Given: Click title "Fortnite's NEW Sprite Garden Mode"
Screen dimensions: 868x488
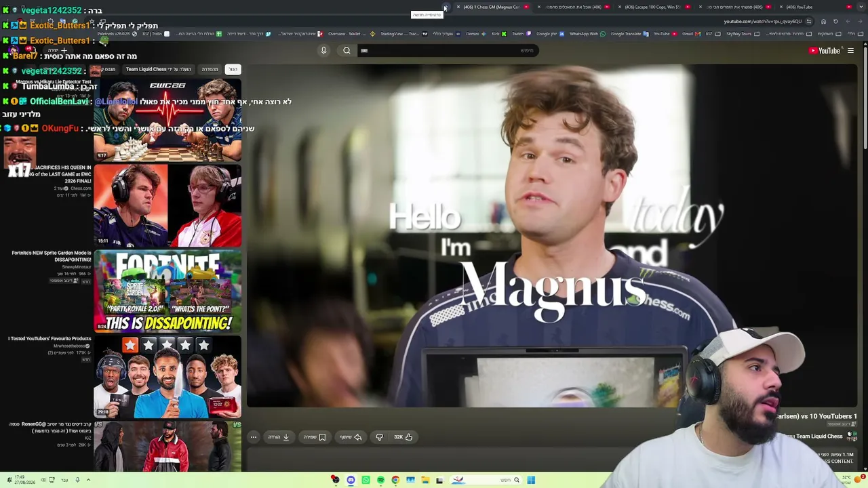Looking at the screenshot, I should tap(52, 256).
